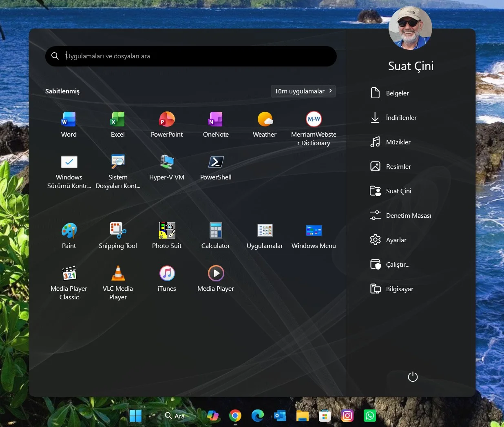This screenshot has width=504, height=427.
Task: Open Suat Çini user folder link
Action: pyautogui.click(x=391, y=191)
